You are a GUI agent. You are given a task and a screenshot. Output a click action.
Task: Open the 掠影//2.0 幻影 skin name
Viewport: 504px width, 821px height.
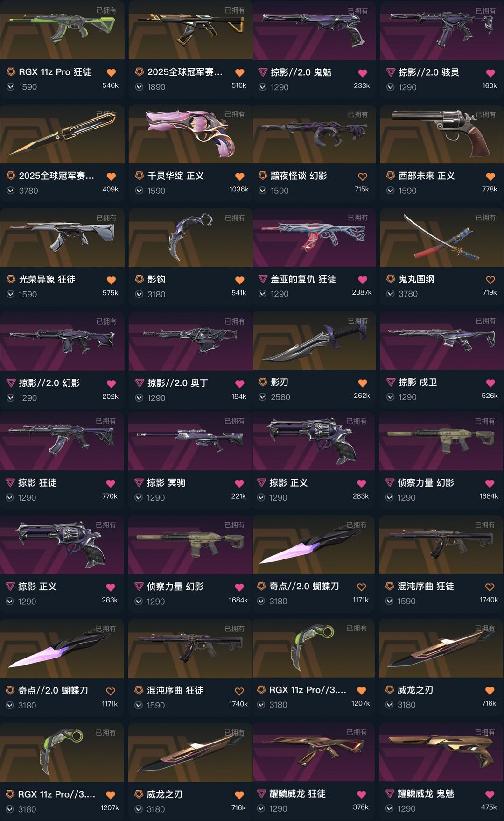point(49,383)
